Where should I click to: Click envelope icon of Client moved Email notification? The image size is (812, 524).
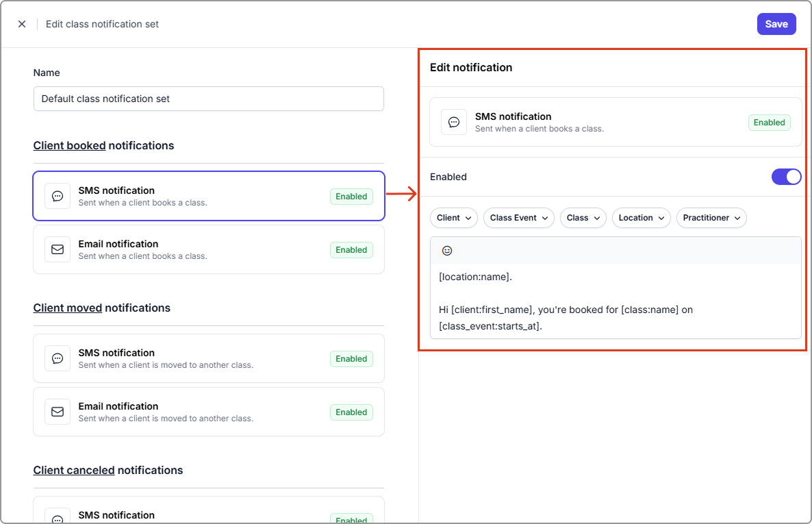(x=58, y=412)
